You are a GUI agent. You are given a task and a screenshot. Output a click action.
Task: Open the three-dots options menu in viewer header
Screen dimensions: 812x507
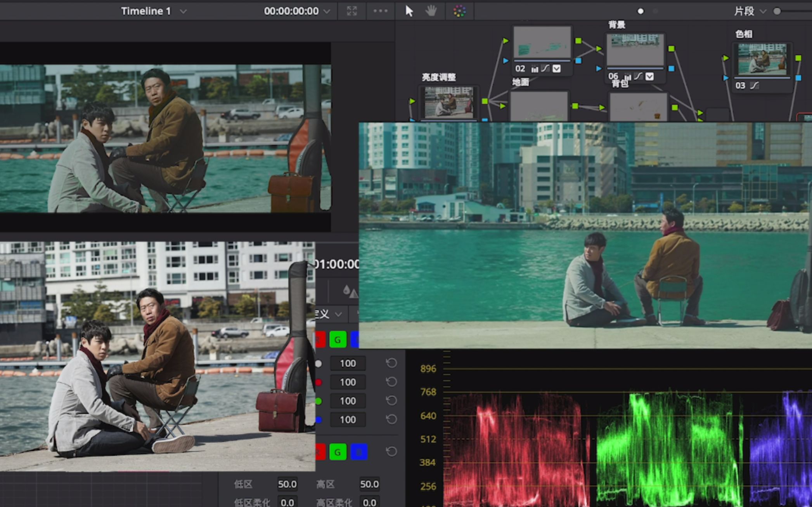[x=380, y=11]
